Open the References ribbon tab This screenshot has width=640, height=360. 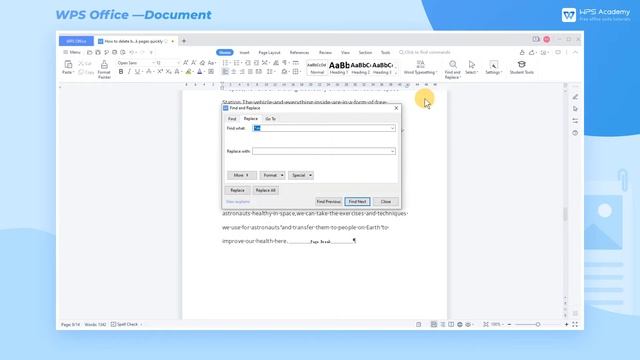299,52
